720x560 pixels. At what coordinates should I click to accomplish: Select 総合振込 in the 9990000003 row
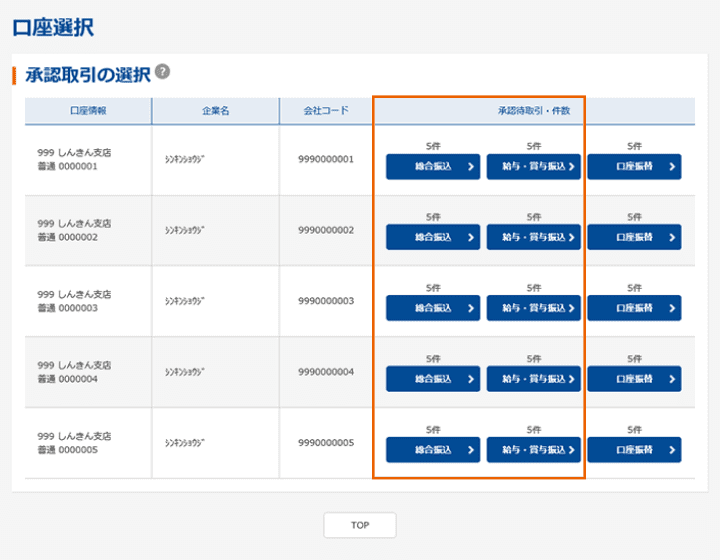click(433, 308)
